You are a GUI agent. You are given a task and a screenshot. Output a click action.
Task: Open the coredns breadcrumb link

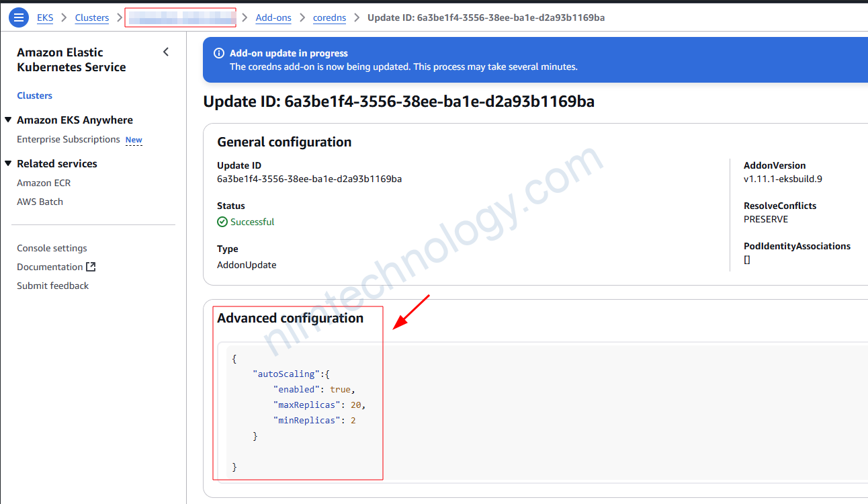tap(329, 17)
